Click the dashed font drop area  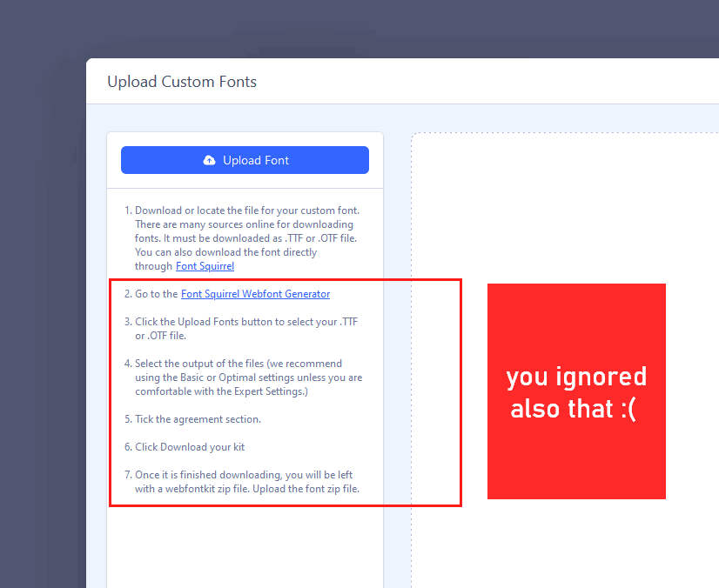[565, 360]
